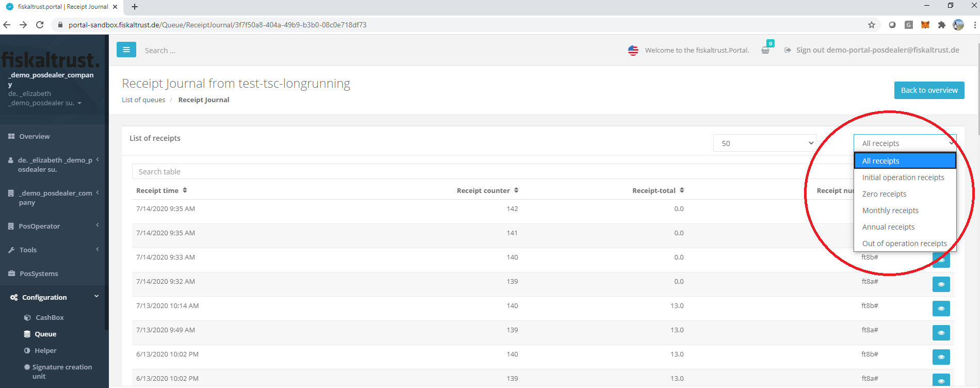
Task: Go forward with the browser forward arrow
Action: [x=23, y=25]
